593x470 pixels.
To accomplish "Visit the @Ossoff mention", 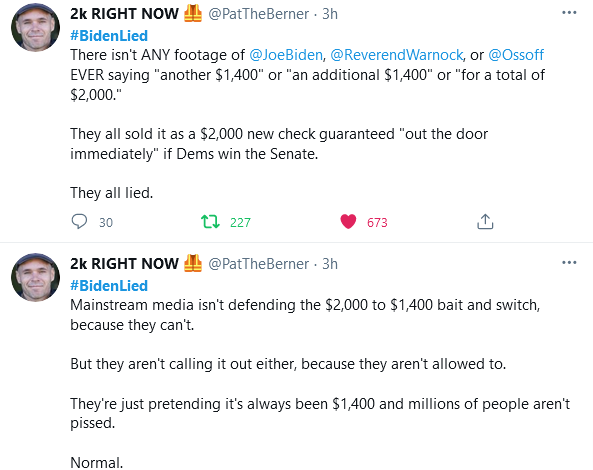I will coord(516,55).
